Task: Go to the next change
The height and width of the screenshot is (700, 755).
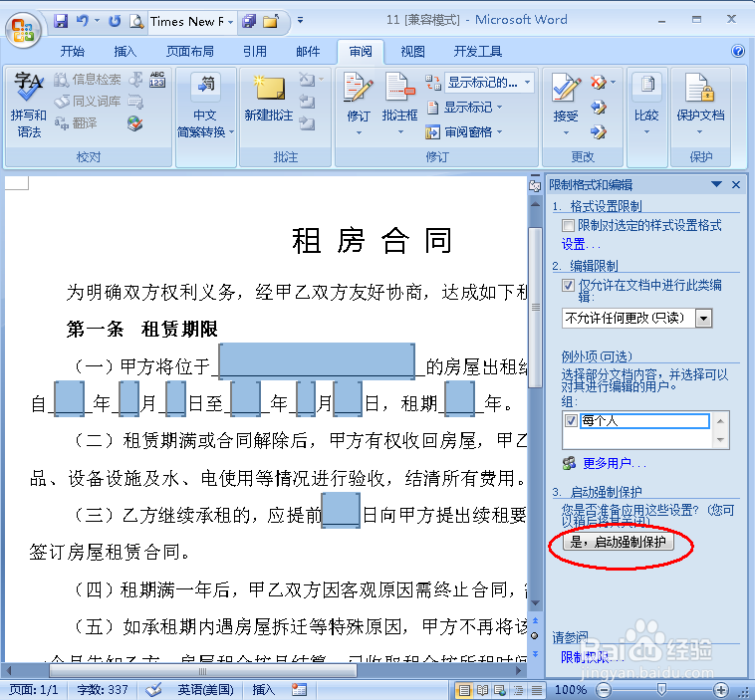Action: [x=599, y=131]
